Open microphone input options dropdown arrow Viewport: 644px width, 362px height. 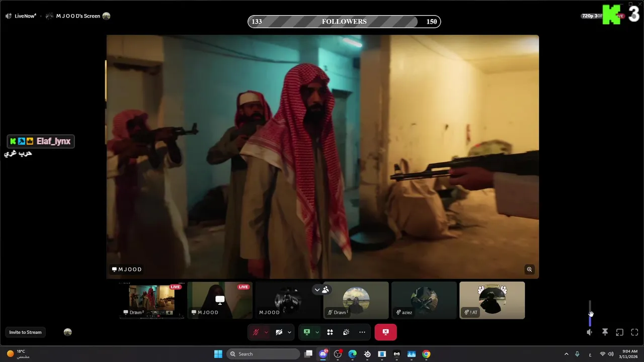(x=266, y=332)
